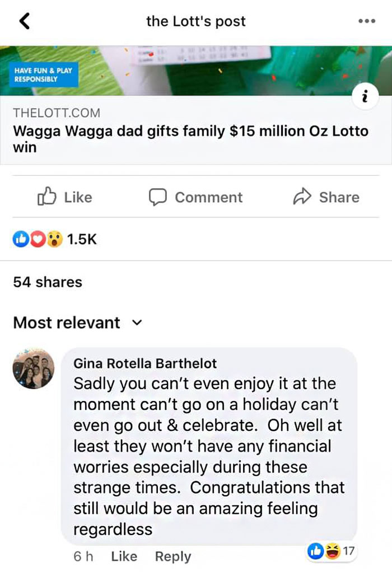Open Gina's profile picture thumbnail
The width and height of the screenshot is (392, 572).
click(x=33, y=368)
